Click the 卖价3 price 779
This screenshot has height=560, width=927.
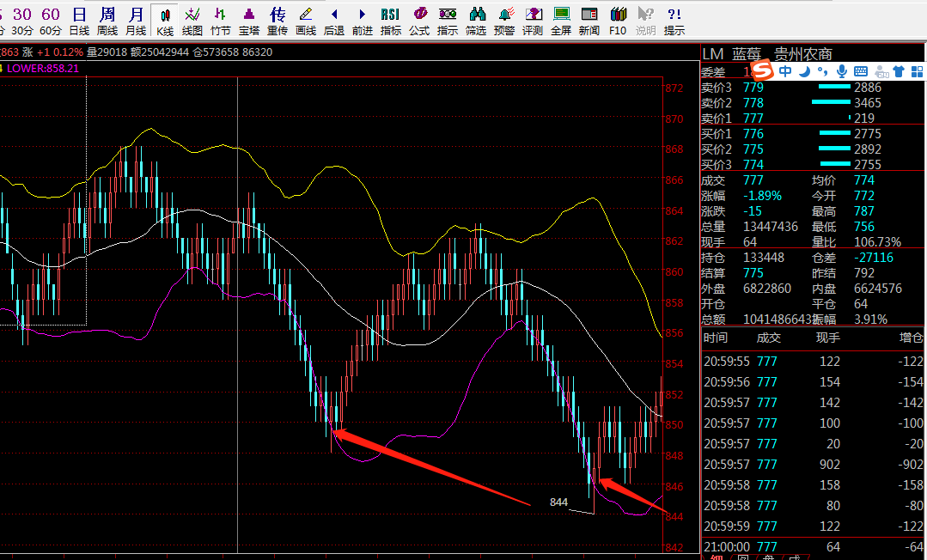click(x=753, y=88)
